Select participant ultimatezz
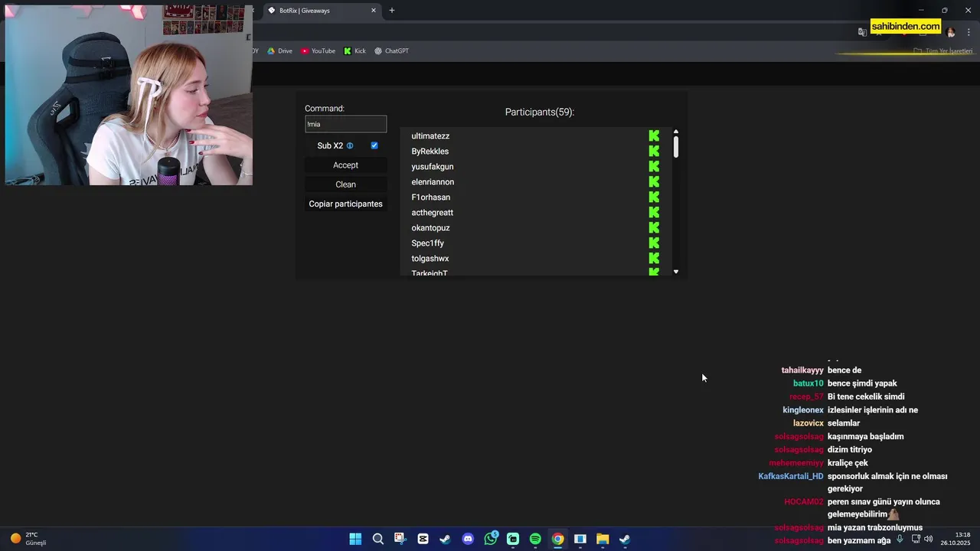Viewport: 980px width, 551px height. click(x=430, y=136)
